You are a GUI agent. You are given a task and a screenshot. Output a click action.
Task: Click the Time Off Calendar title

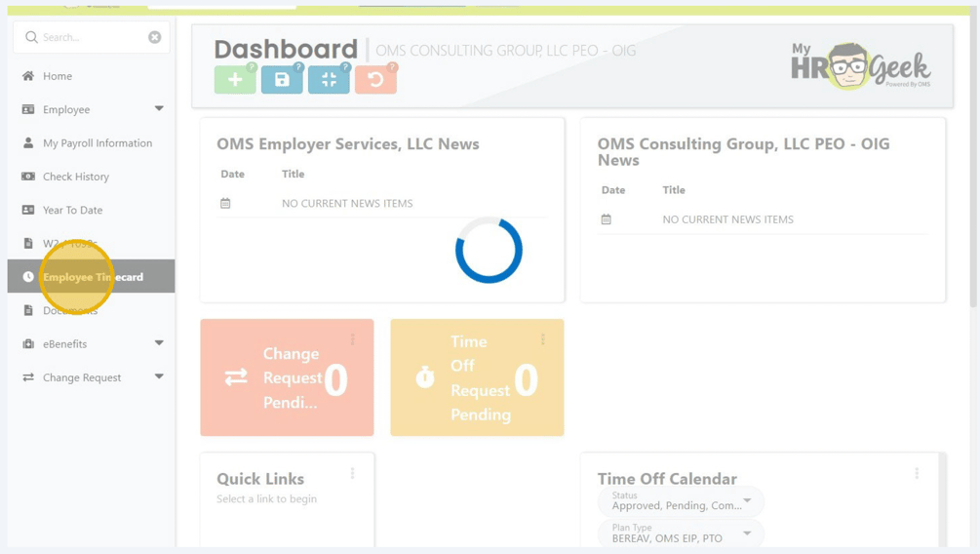coord(667,479)
